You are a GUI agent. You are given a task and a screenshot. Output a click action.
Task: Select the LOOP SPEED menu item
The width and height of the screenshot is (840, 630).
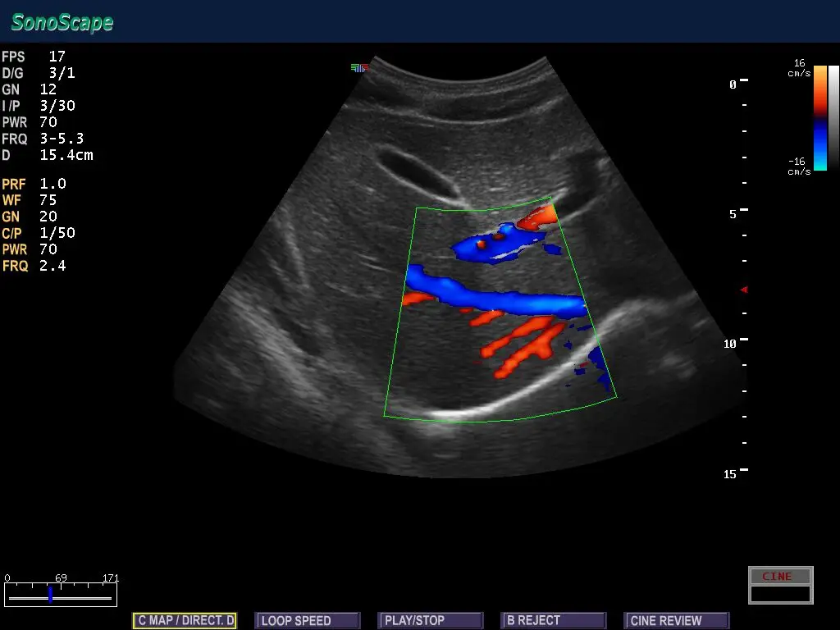tap(307, 620)
